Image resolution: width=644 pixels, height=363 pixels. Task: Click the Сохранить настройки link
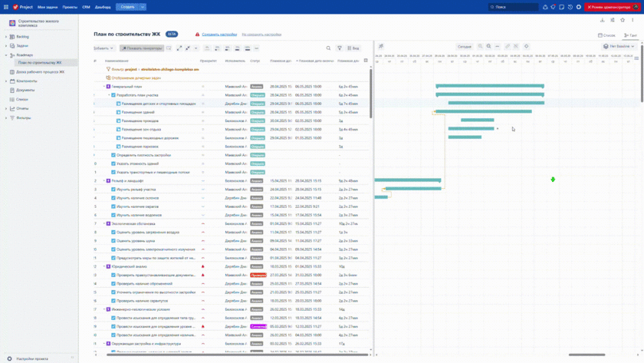[219, 35]
